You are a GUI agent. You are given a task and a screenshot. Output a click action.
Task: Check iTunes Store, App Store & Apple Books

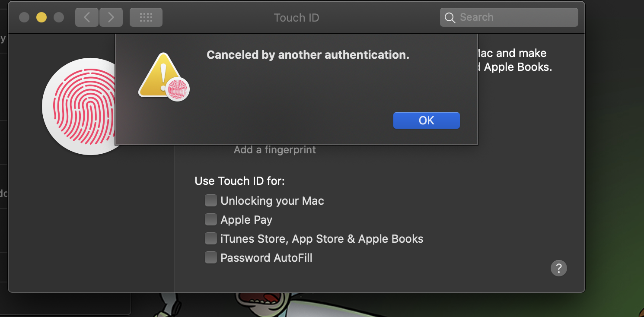click(210, 238)
